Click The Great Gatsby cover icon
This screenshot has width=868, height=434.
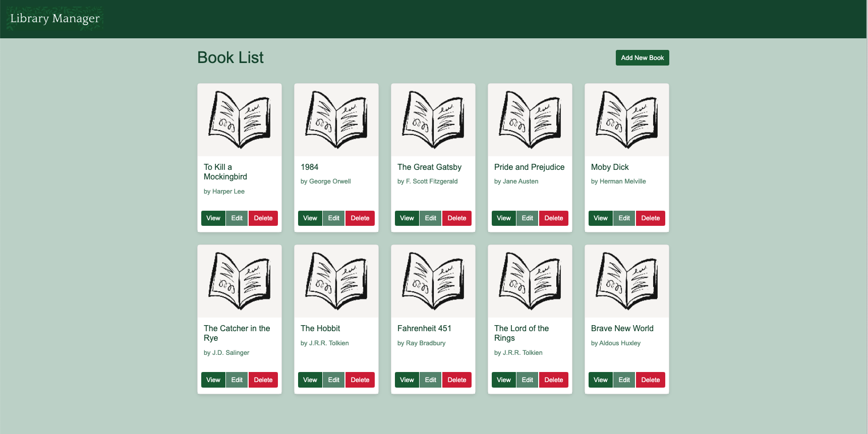point(433,120)
